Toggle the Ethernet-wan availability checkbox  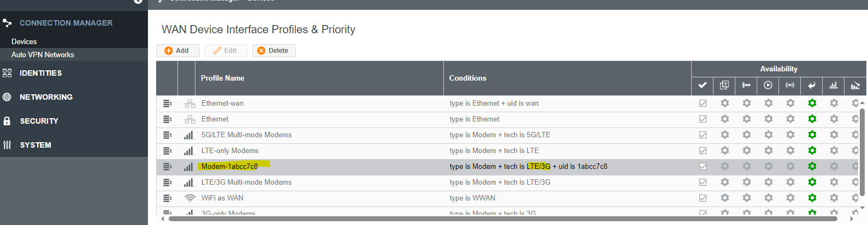click(703, 103)
